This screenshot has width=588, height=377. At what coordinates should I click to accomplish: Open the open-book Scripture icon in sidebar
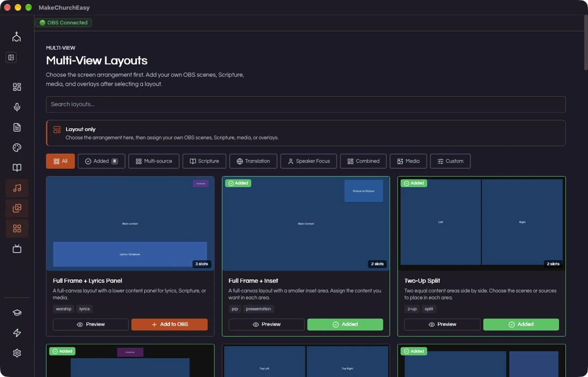[17, 168]
